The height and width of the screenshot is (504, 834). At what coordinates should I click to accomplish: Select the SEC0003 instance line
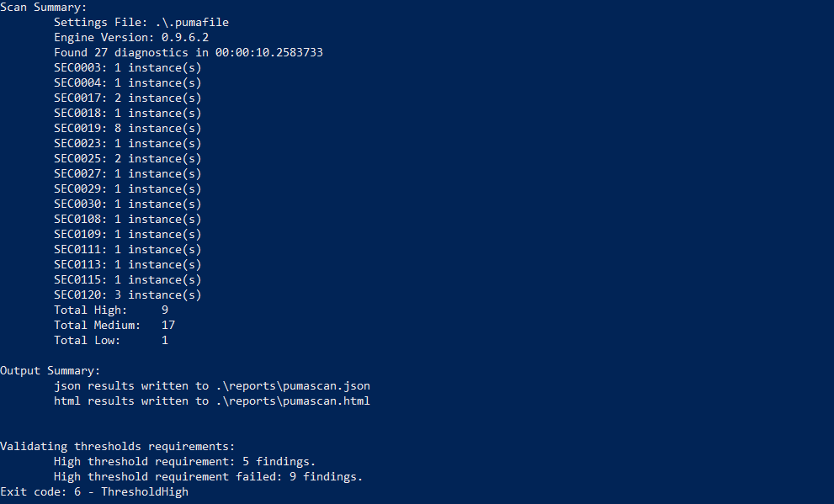point(127,67)
